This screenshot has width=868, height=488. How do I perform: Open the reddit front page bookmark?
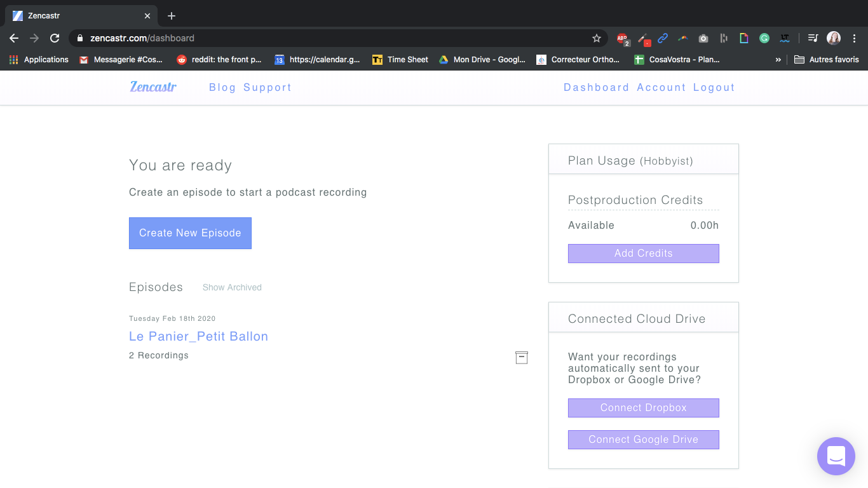219,60
